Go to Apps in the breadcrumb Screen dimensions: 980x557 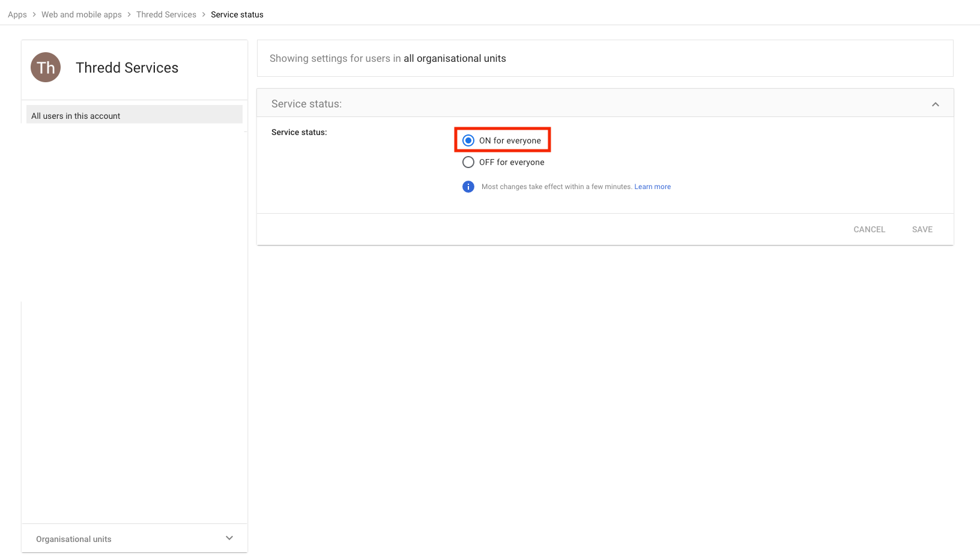click(x=17, y=14)
